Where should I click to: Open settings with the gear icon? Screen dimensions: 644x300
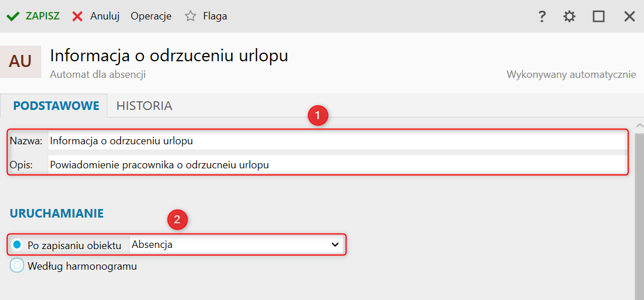coord(569,17)
